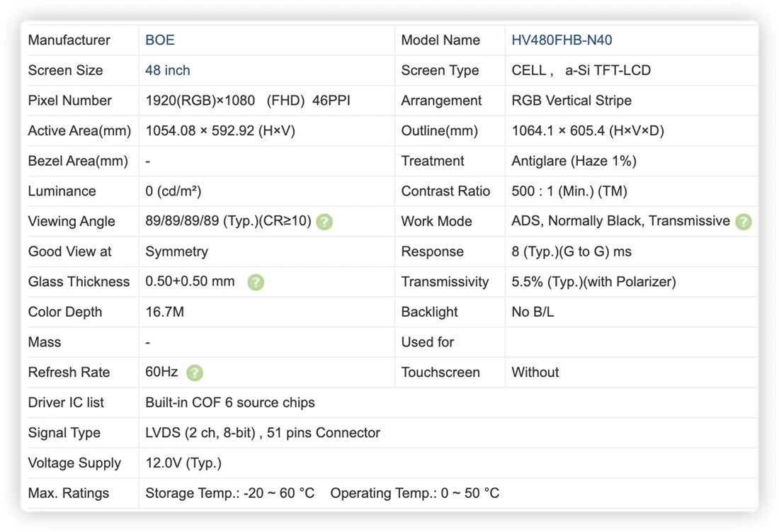Click the LVDS signal type value
779x532 pixels.
263,433
